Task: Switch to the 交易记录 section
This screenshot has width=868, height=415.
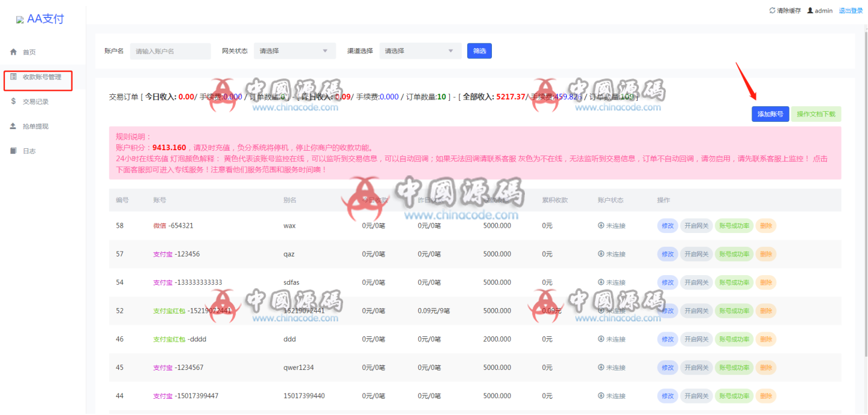Action: [35, 101]
